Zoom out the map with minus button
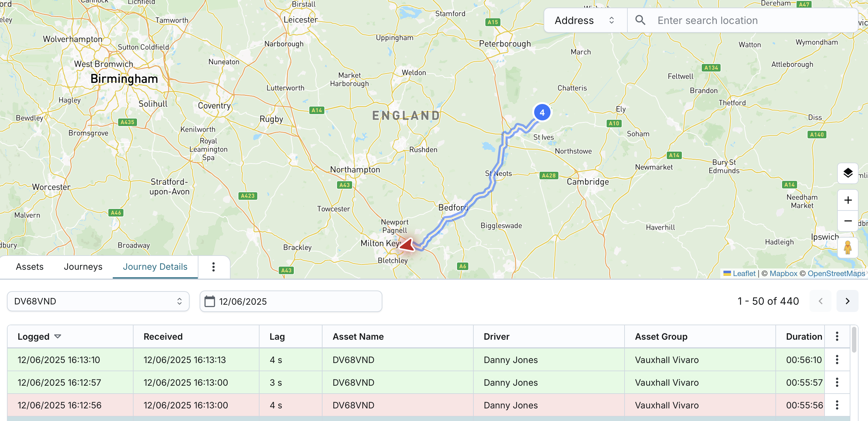The image size is (868, 421). click(x=848, y=221)
